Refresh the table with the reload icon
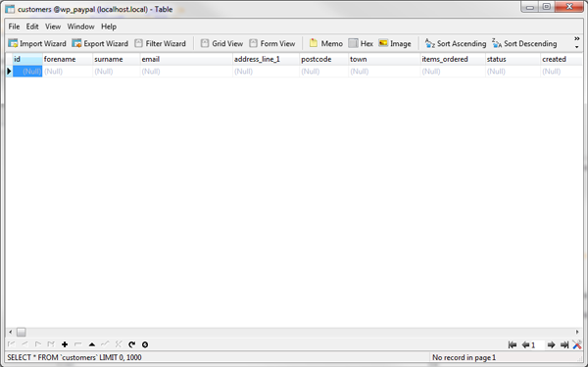This screenshot has width=588, height=367. pyautogui.click(x=131, y=344)
